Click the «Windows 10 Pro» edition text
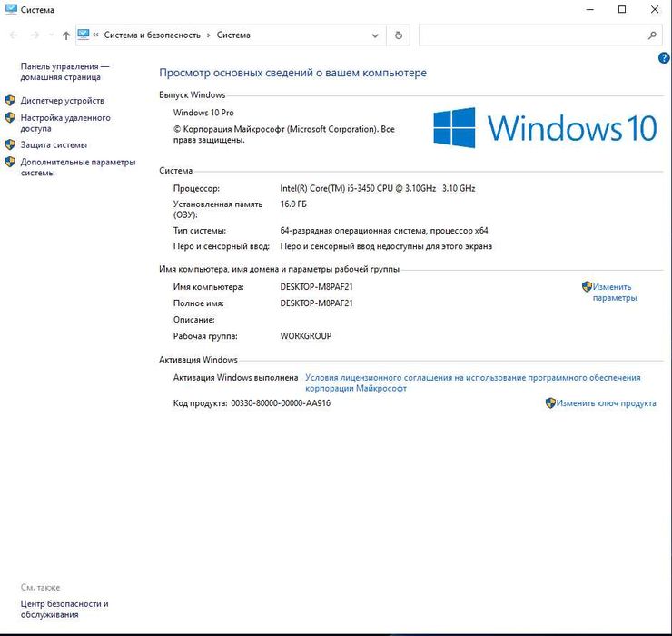672x636 pixels. 203,113
